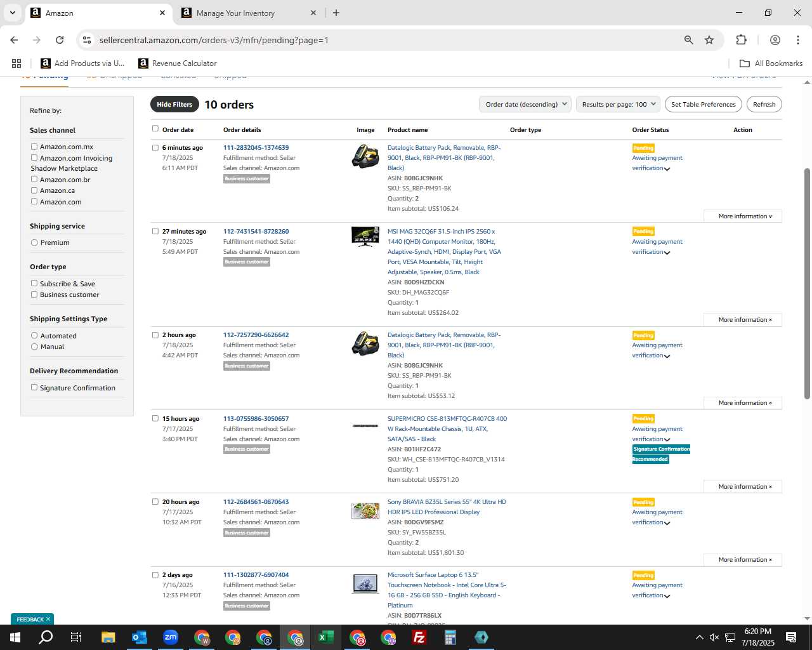Image resolution: width=812 pixels, height=650 pixels.
Task: Check the Amazon.ca sales channel filter
Action: pyautogui.click(x=34, y=190)
